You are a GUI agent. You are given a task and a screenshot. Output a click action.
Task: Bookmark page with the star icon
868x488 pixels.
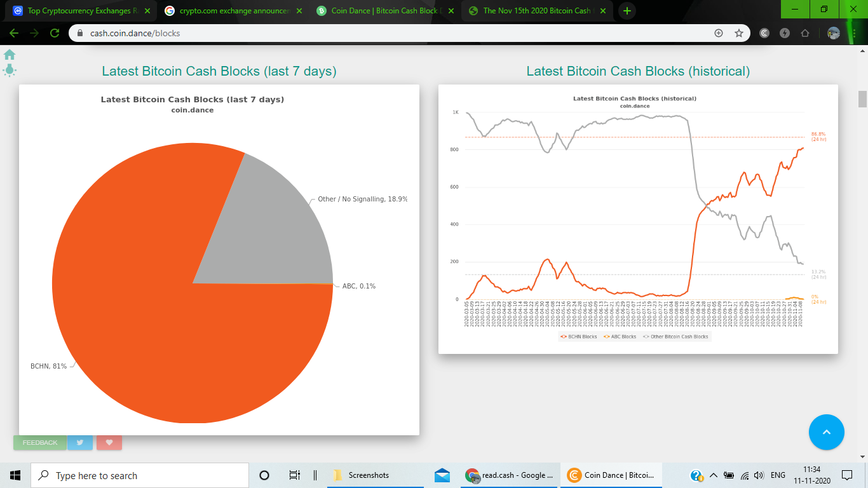coord(739,33)
